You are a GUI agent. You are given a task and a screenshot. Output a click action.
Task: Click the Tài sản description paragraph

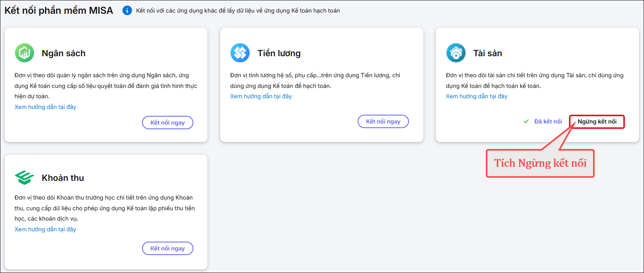[x=534, y=81]
